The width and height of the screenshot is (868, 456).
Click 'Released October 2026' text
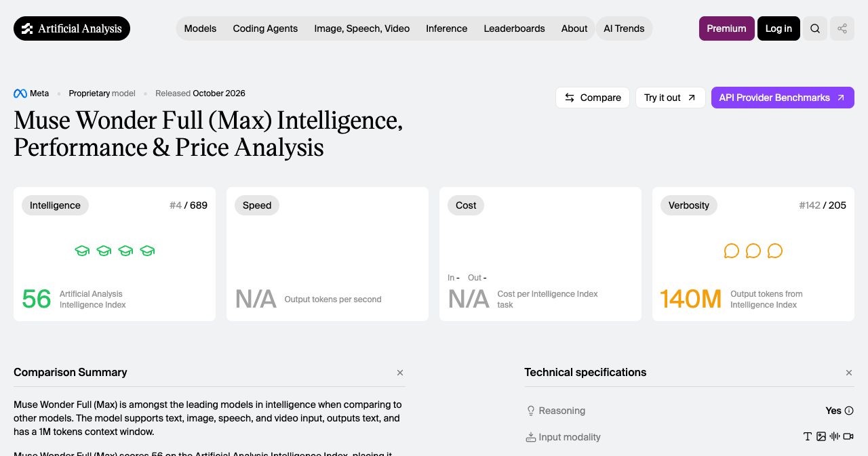click(x=200, y=94)
